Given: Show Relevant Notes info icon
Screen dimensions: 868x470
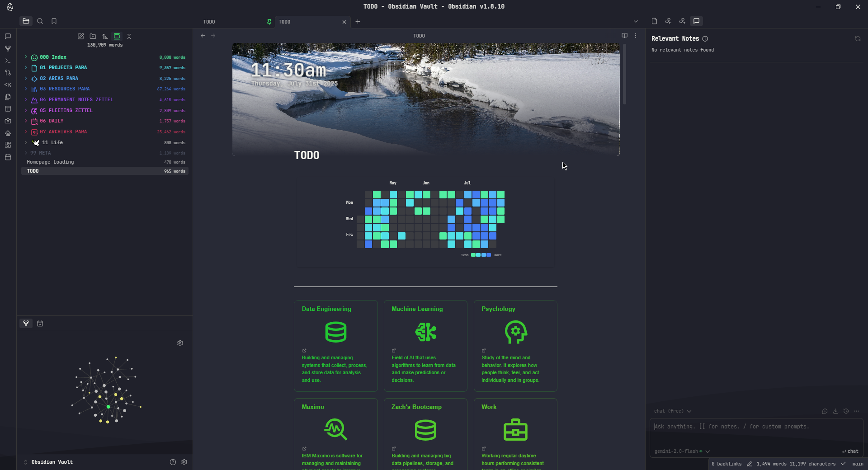Looking at the screenshot, I should click(705, 39).
